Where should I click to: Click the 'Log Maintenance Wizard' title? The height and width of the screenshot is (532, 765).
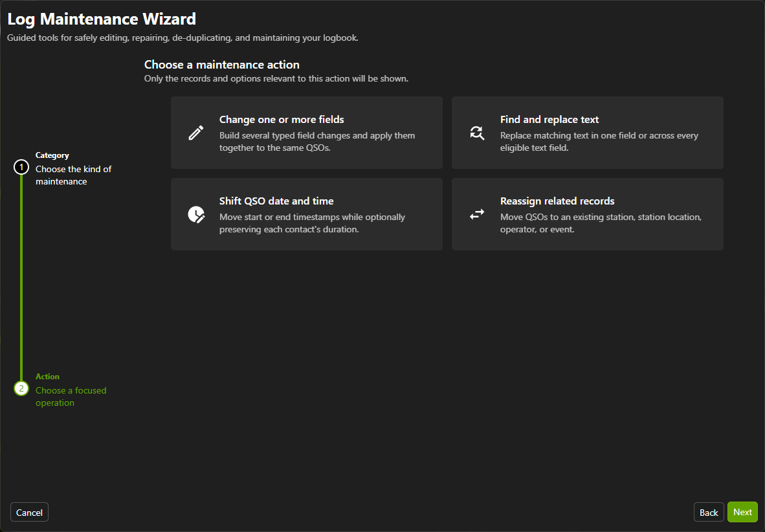102,19
